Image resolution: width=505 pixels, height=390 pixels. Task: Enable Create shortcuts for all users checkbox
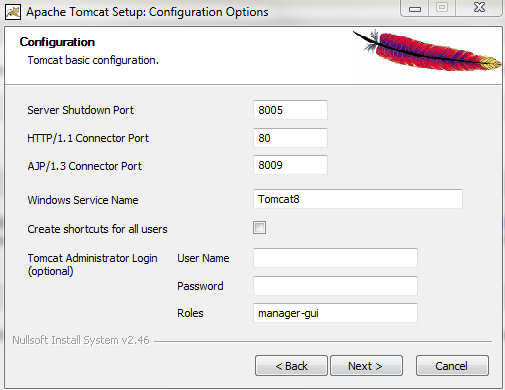coord(259,228)
